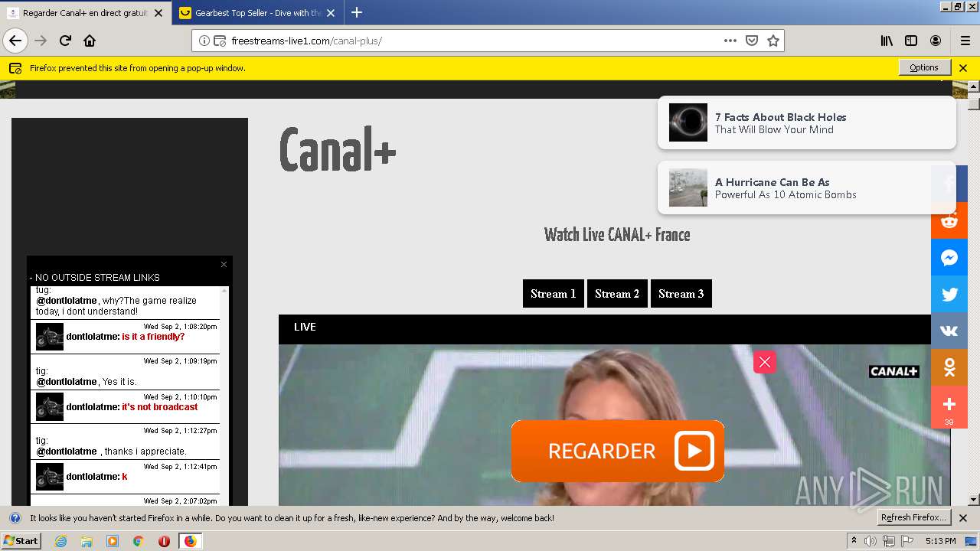Show the Firefox sidebars
Image resolution: width=980 pixels, height=551 pixels.
click(911, 41)
